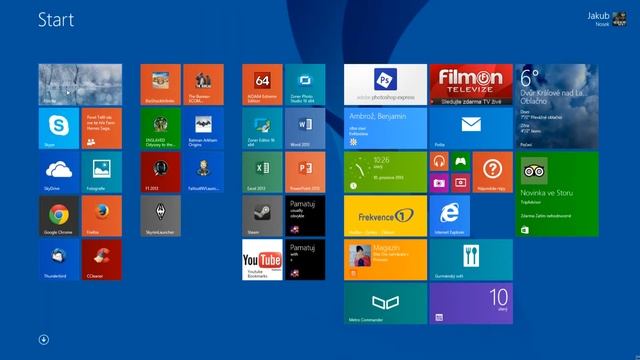Open Zoner Editor 16 tile
Screen dimensions: 640x360
262,128
